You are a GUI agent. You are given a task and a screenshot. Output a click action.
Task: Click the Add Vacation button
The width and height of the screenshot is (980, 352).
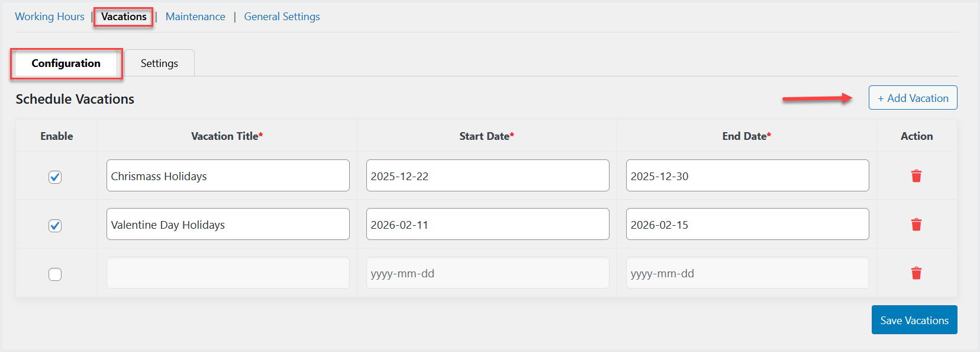[913, 98]
